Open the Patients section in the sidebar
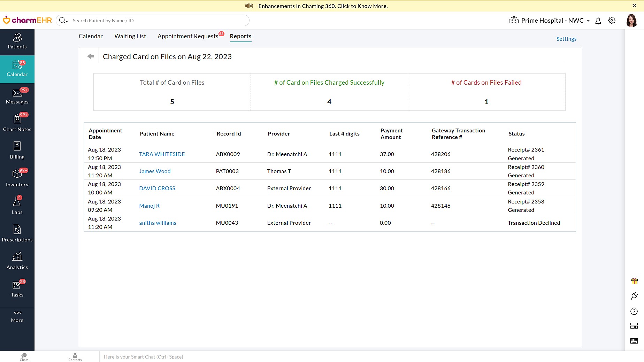The width and height of the screenshot is (644, 362). (x=17, y=41)
